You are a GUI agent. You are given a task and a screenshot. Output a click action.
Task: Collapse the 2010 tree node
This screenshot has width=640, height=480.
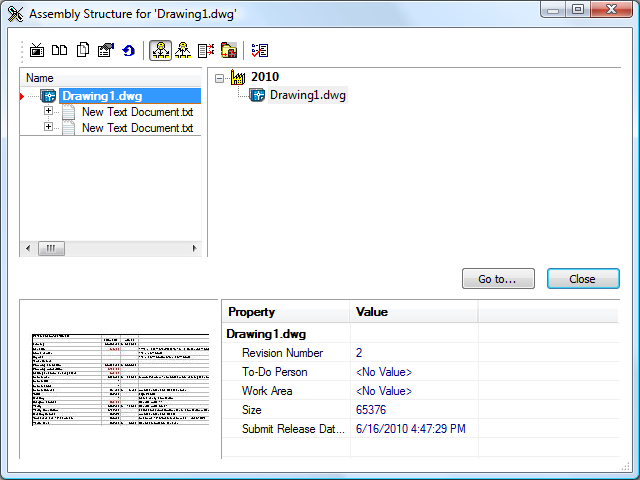tap(220, 77)
